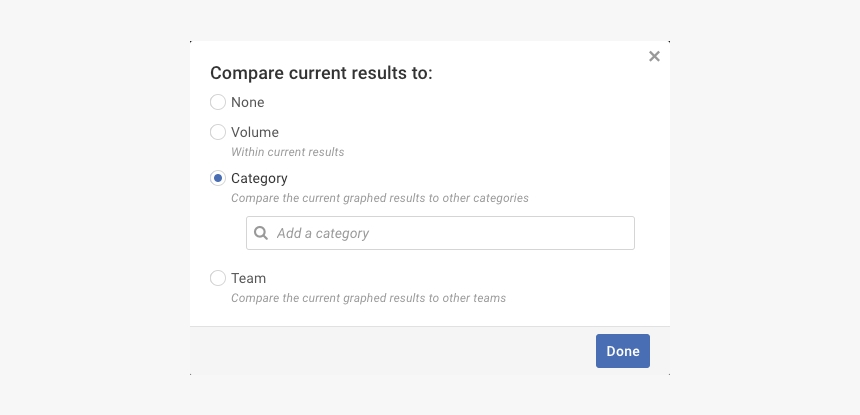Screen dimensions: 860x415
Task: Select the None radio button
Action: tap(218, 102)
